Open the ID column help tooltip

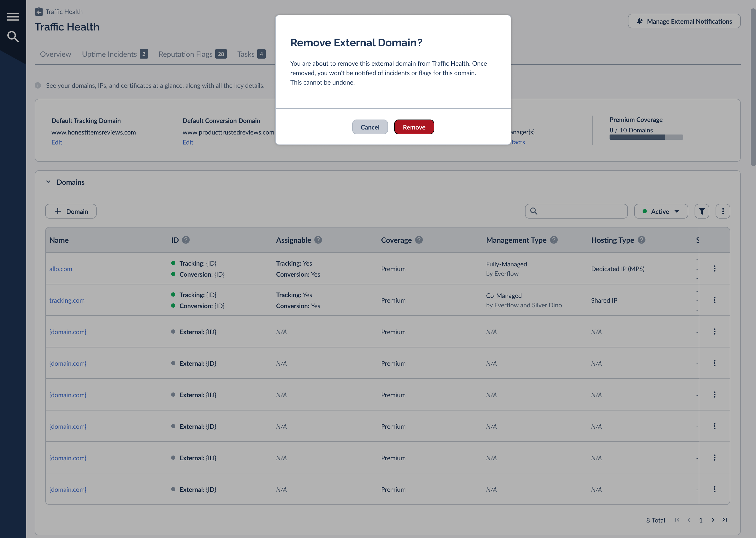coord(186,240)
